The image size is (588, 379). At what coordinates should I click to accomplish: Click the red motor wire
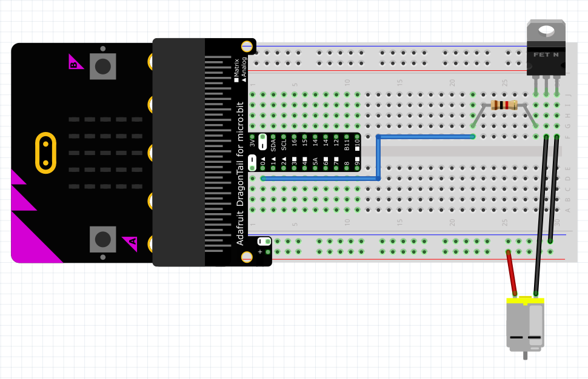512,272
